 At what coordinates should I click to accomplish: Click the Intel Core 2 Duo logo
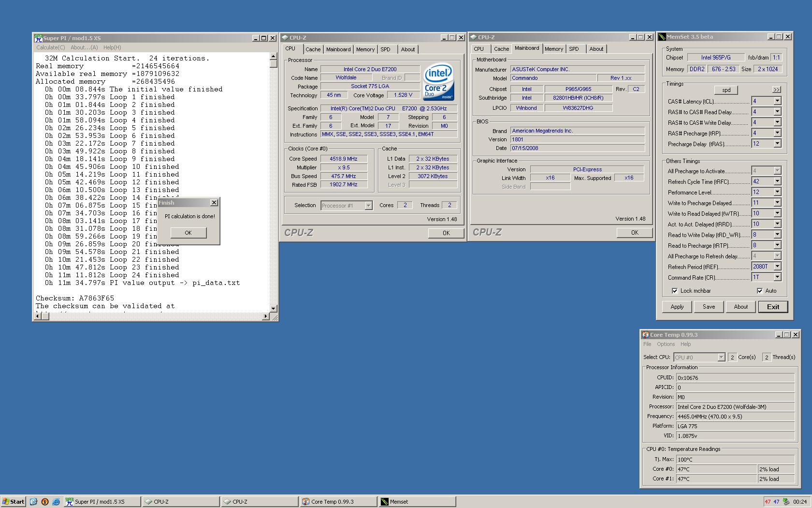click(x=438, y=82)
